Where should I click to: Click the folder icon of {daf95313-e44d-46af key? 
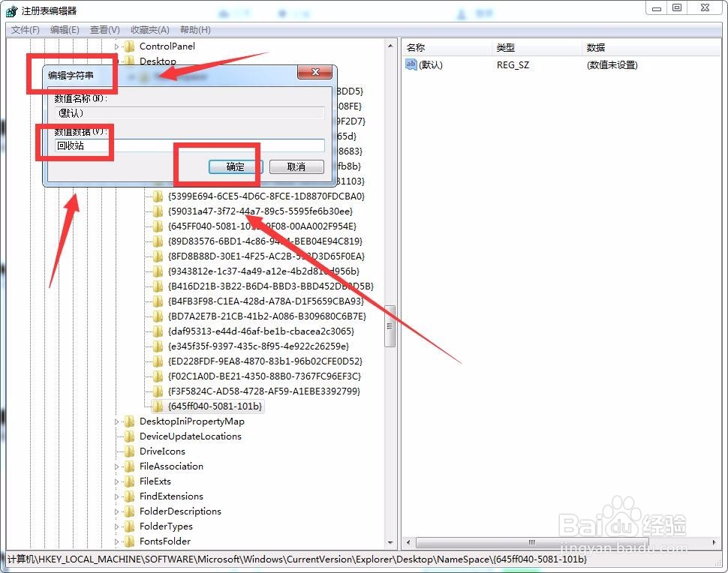[x=158, y=331]
